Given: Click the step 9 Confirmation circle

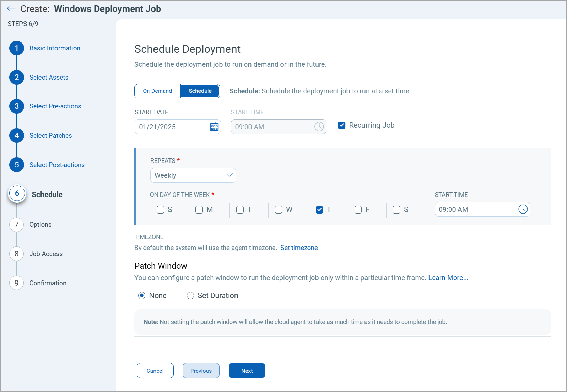Looking at the screenshot, I should pyautogui.click(x=17, y=283).
